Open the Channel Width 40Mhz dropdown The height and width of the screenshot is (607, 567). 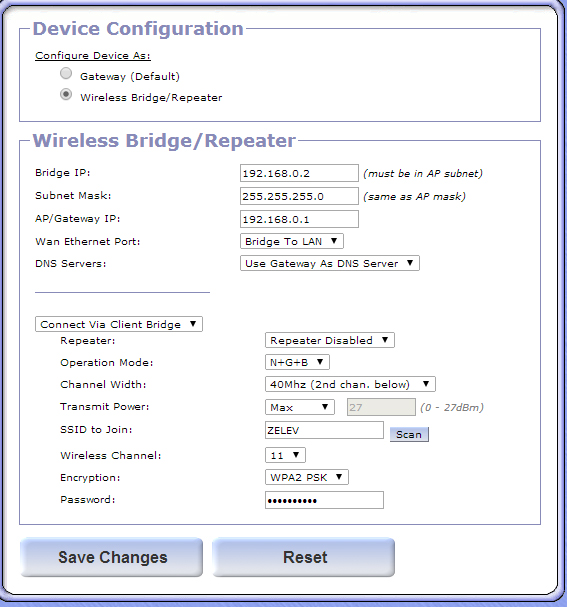point(350,384)
